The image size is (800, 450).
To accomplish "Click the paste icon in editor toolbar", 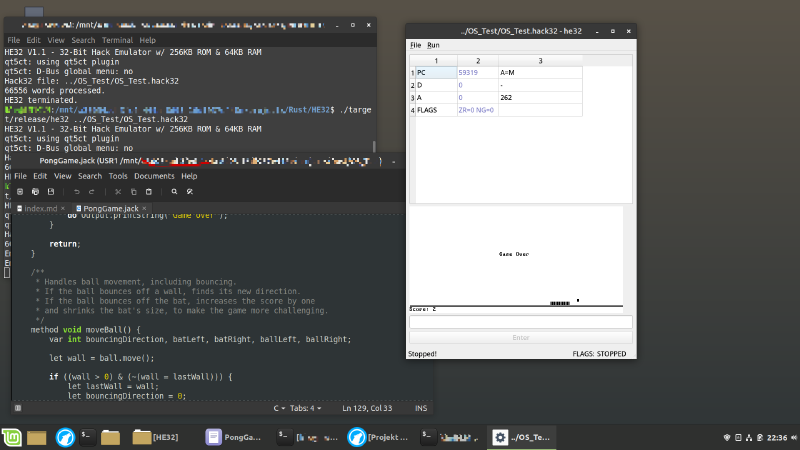I will click(x=148, y=191).
